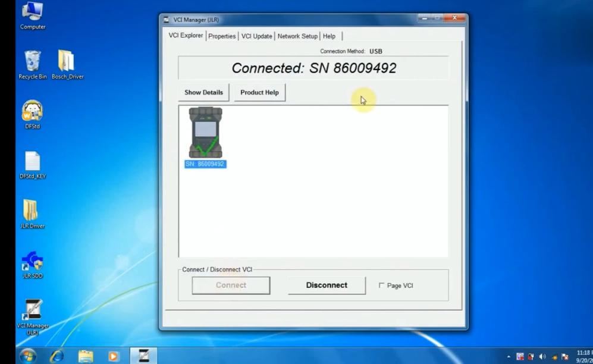Viewport: 593px width, 364px height.
Task: Click the greyed Connect button
Action: (x=231, y=285)
